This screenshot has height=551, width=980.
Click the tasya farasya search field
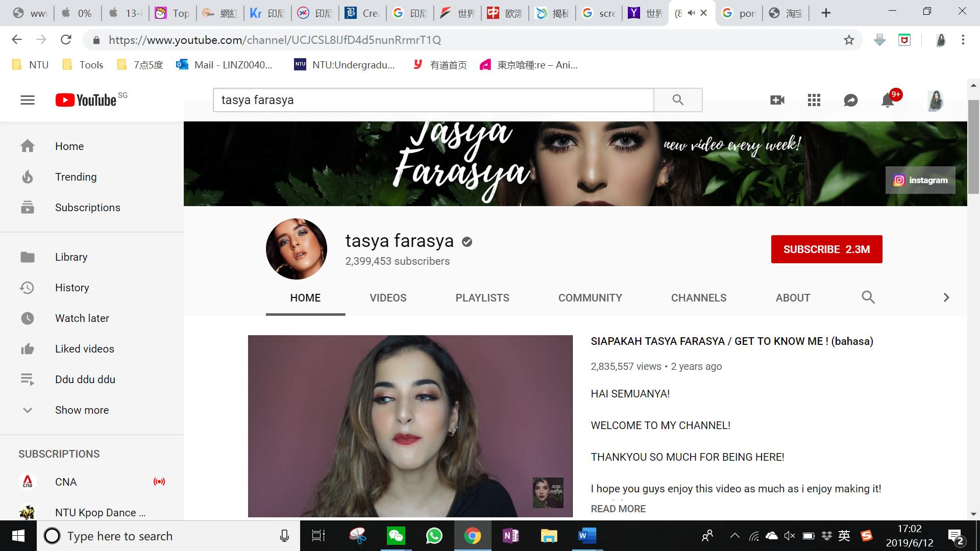tap(433, 100)
